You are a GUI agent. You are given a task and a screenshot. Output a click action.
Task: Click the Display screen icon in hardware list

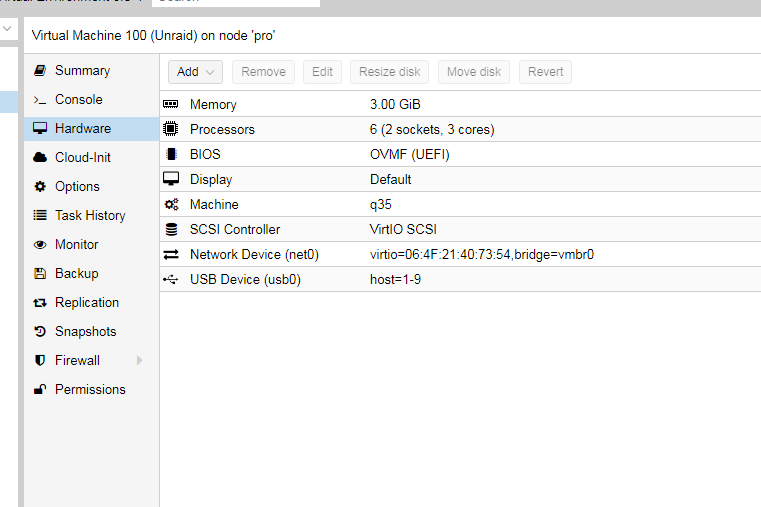coord(171,179)
